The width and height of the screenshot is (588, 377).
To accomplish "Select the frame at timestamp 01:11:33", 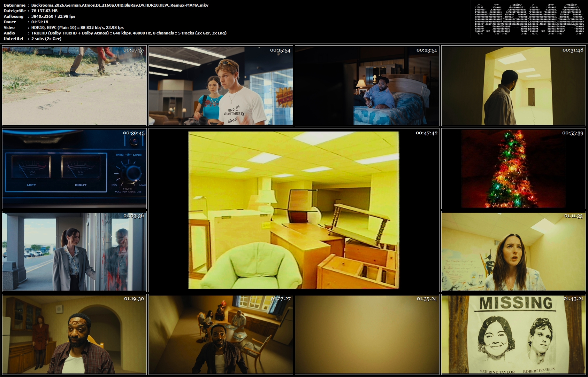I will coord(513,251).
